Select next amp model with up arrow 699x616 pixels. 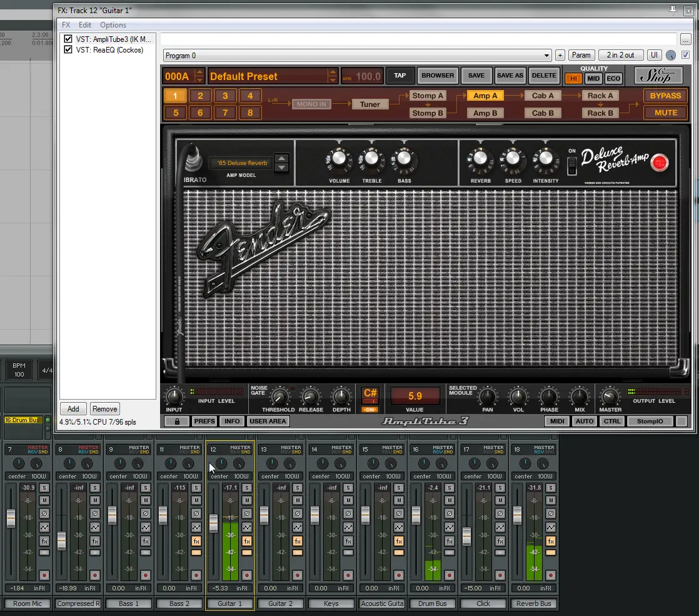pos(281,158)
